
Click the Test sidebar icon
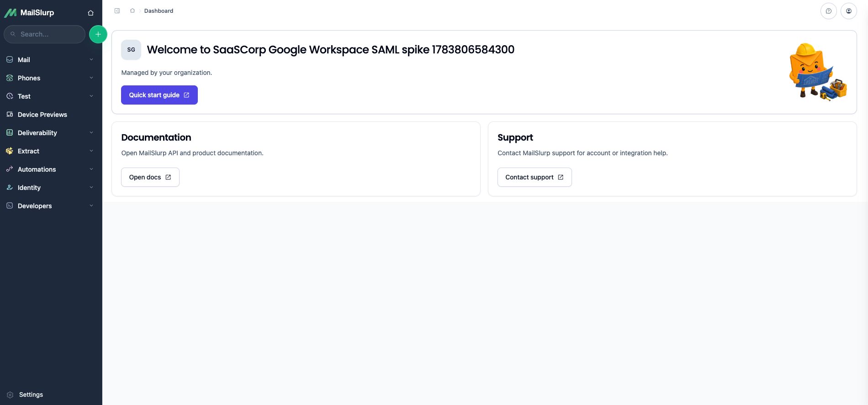tap(10, 96)
